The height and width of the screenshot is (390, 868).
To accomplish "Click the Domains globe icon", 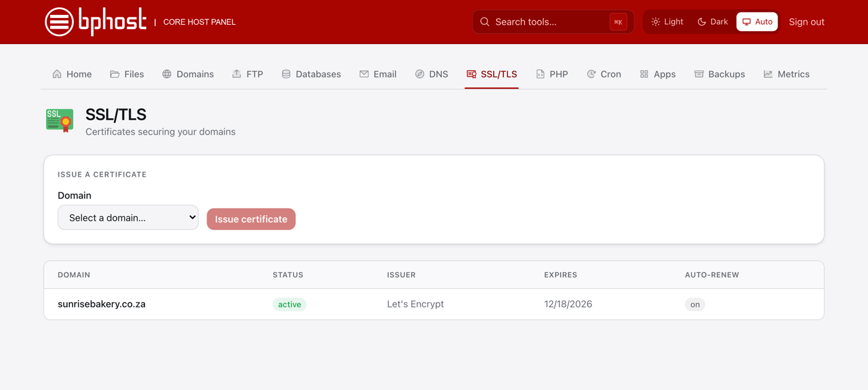I will (x=167, y=74).
